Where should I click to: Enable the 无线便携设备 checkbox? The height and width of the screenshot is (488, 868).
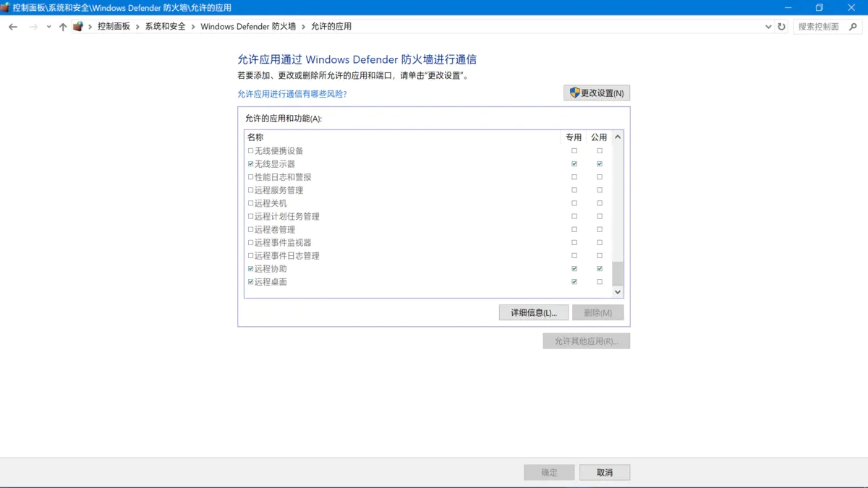[250, 150]
